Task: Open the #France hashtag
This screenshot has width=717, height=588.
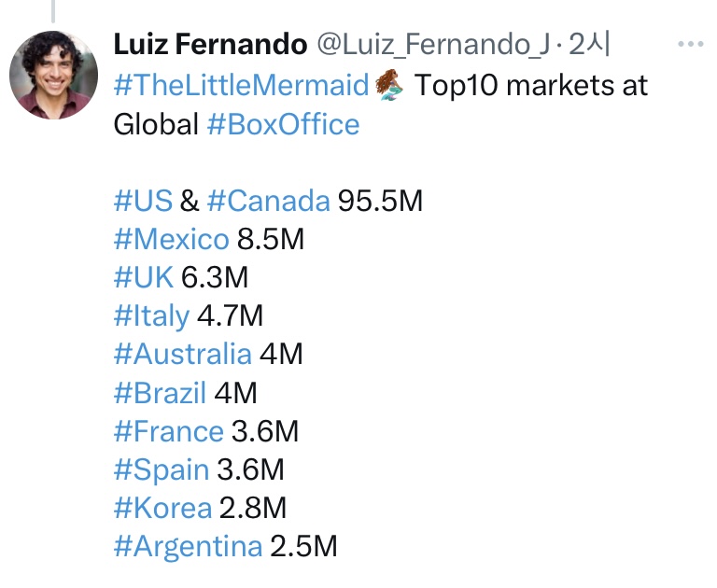Action: tap(168, 430)
